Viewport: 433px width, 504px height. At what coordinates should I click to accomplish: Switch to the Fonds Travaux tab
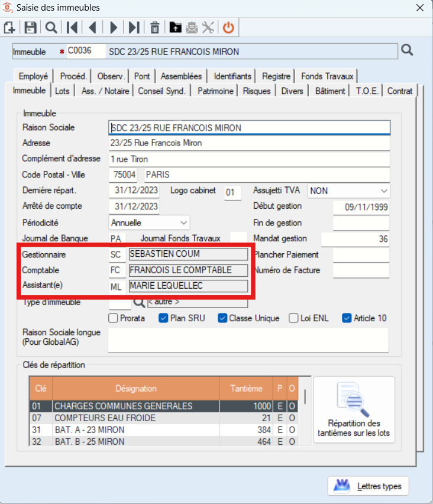tap(327, 76)
